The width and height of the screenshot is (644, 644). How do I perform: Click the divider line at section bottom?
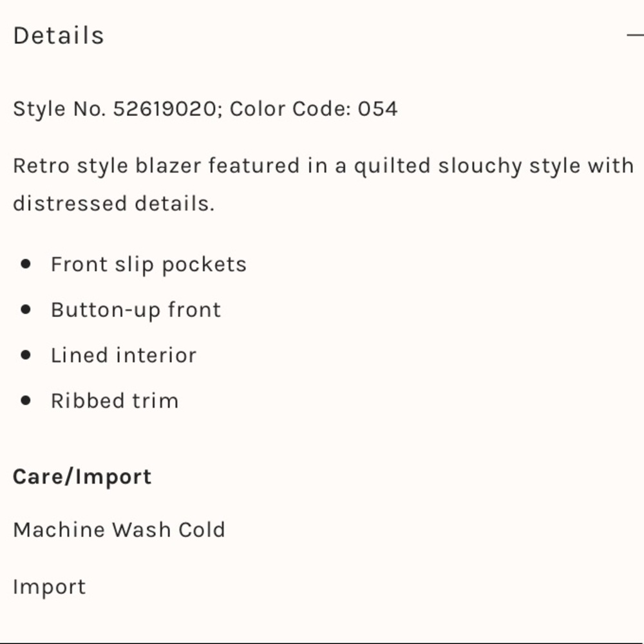(322, 642)
